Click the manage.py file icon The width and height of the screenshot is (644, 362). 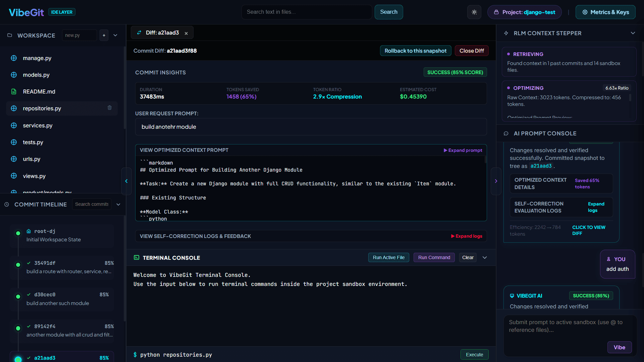pyautogui.click(x=14, y=58)
